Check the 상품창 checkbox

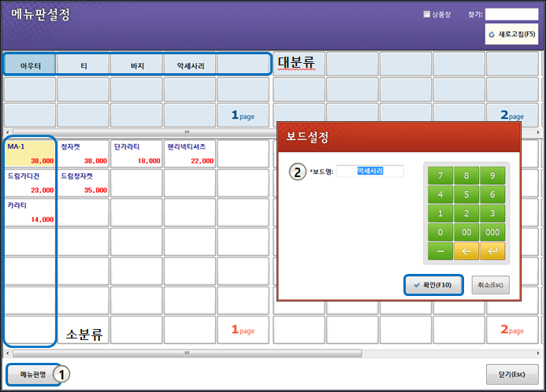426,14
